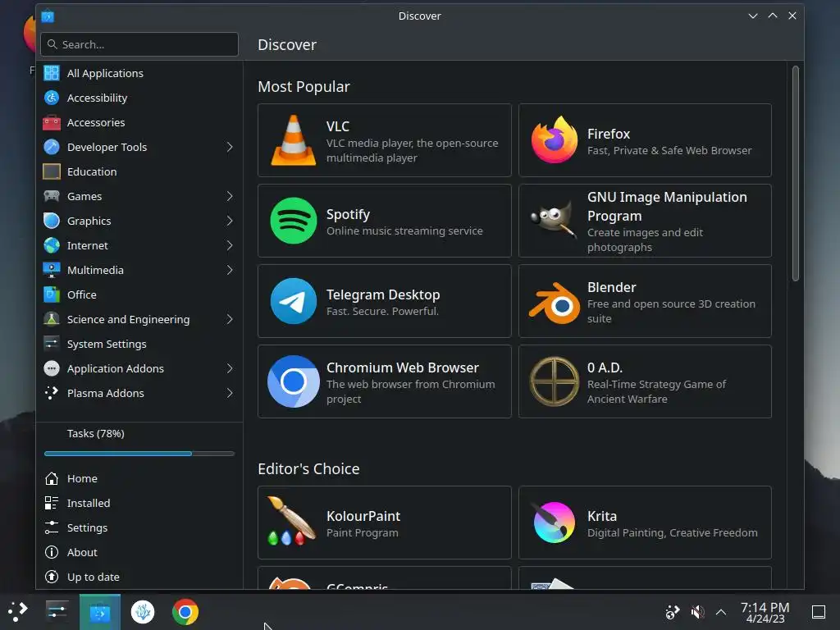Click Science and Engineering flask icon

(52, 319)
